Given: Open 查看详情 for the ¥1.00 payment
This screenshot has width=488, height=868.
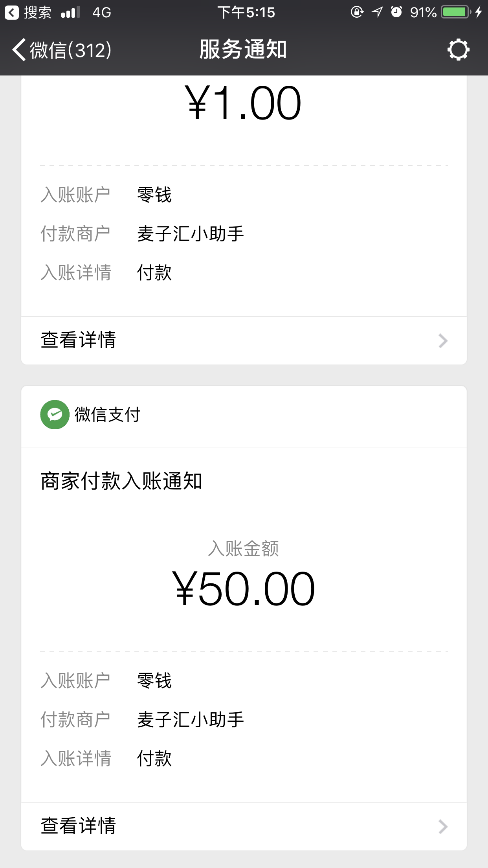Looking at the screenshot, I should pyautogui.click(x=79, y=340).
